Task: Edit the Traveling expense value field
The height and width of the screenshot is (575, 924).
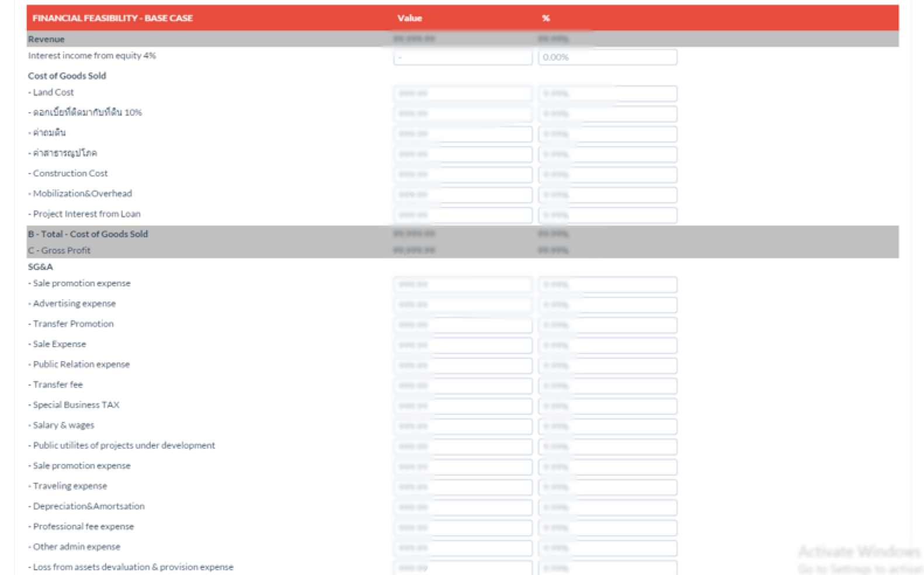Action: [463, 487]
